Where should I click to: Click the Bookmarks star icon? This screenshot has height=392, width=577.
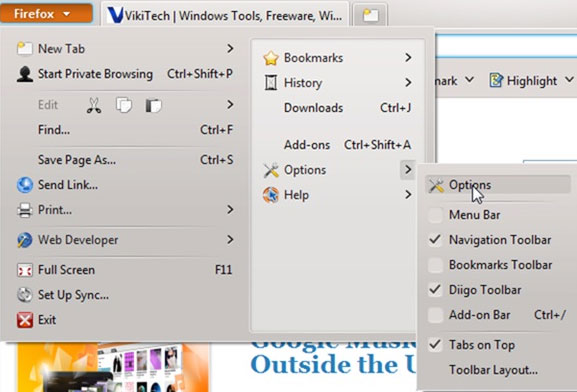[271, 58]
